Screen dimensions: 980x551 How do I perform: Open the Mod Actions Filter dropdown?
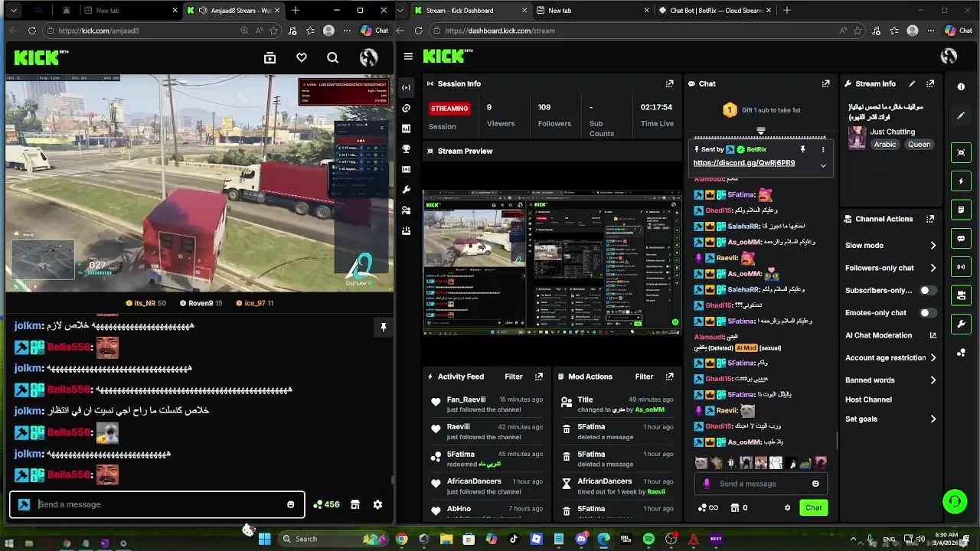pos(645,377)
